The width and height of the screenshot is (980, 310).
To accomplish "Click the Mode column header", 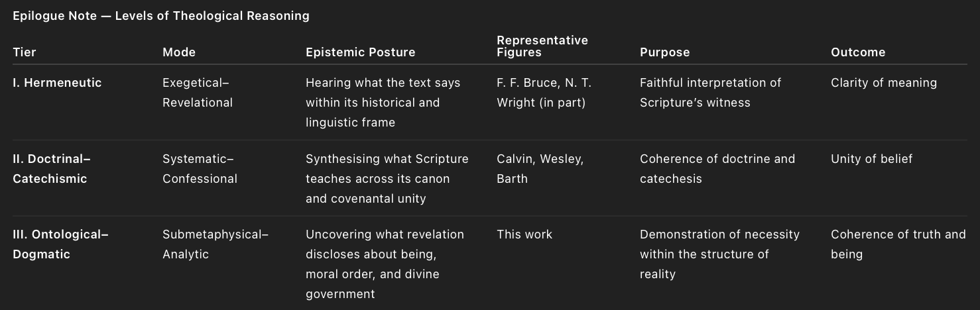I will tap(179, 52).
